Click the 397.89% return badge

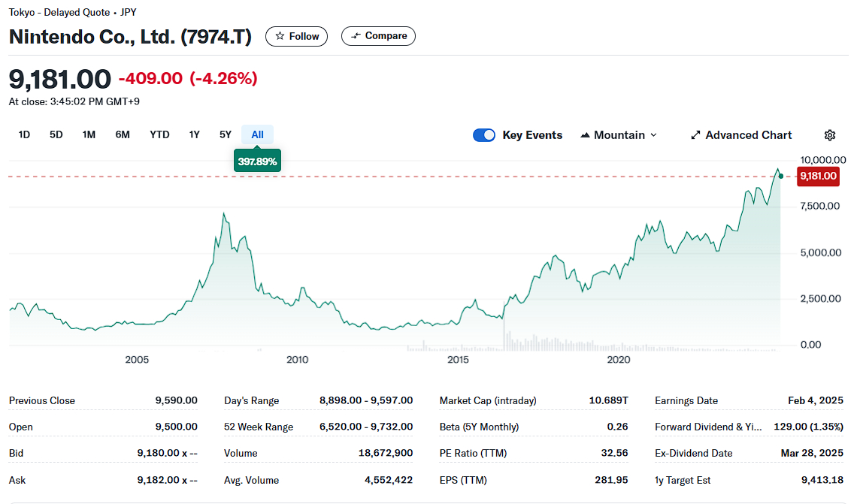(257, 161)
